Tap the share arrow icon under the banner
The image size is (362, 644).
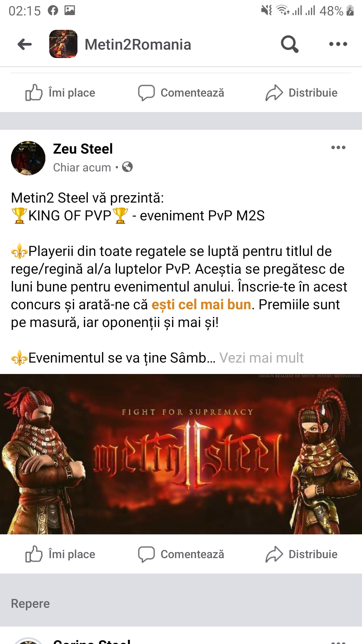pyautogui.click(x=274, y=554)
